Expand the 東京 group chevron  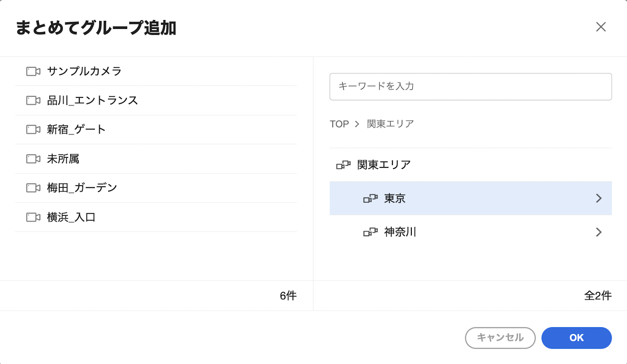(x=598, y=198)
